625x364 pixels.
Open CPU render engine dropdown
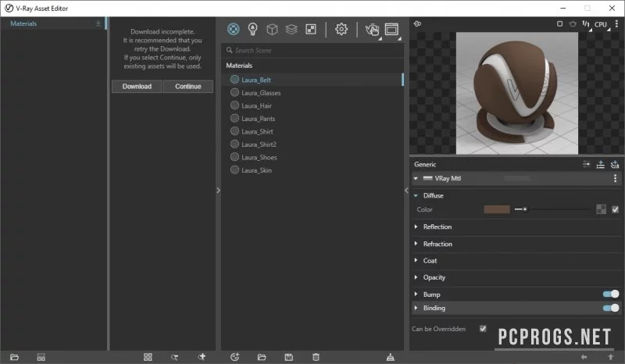pyautogui.click(x=602, y=25)
